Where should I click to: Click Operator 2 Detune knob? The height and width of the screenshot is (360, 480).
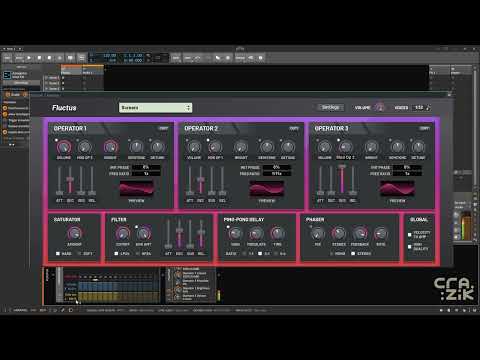[288, 147]
